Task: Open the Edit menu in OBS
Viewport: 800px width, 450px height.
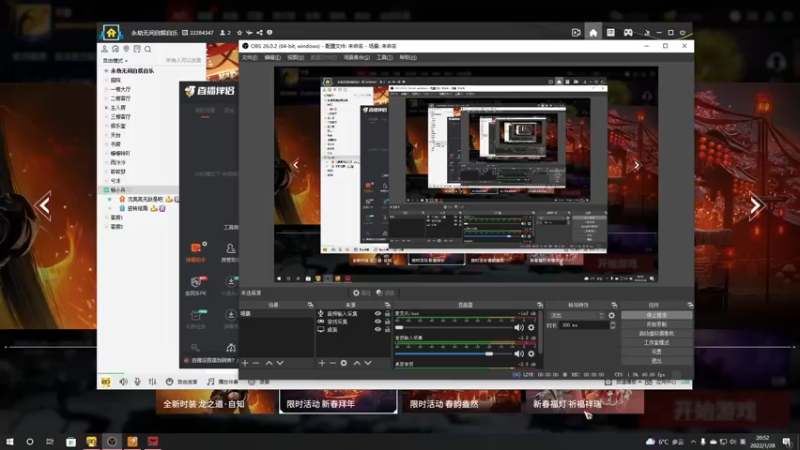Action: pos(272,58)
